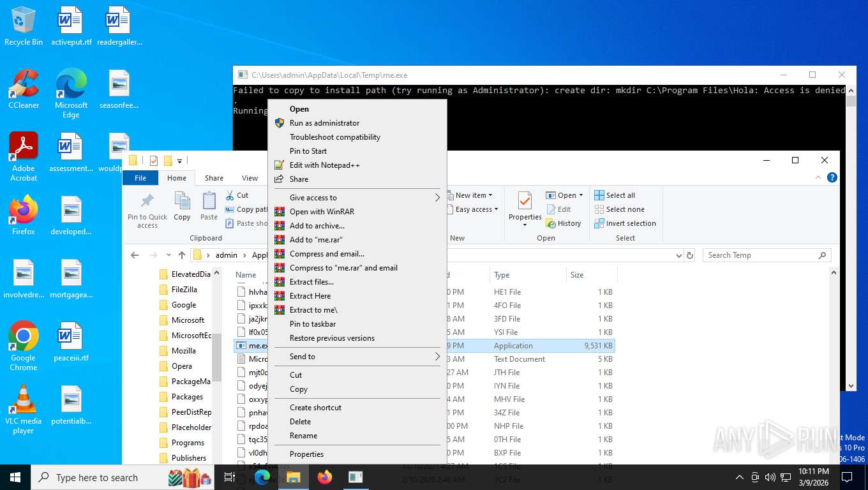
Task: Click the Cut scissors ribbon item
Action: 237,195
